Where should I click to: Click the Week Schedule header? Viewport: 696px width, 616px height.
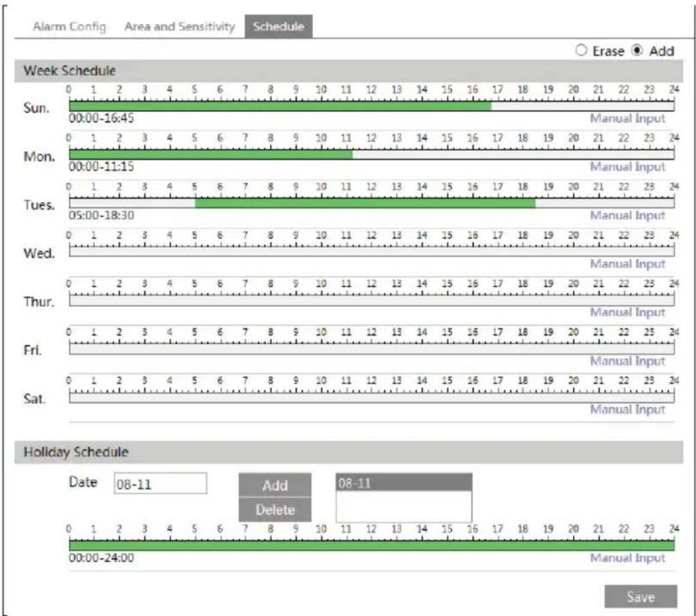348,71
